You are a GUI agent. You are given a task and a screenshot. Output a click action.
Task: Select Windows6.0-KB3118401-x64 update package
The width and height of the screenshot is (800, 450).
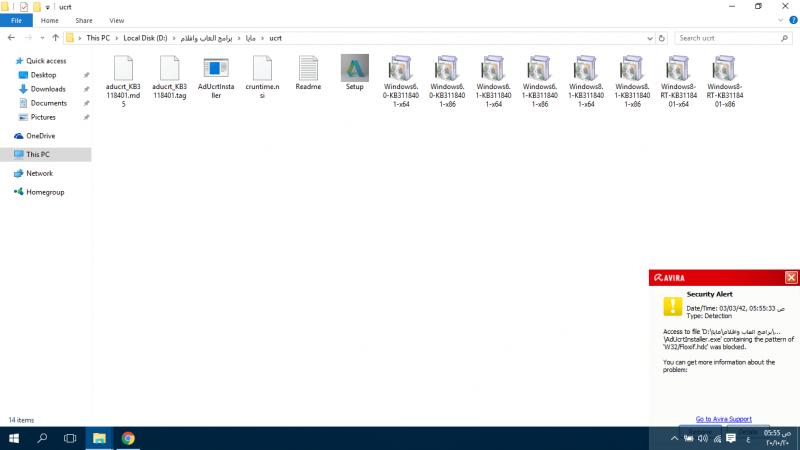tap(401, 68)
